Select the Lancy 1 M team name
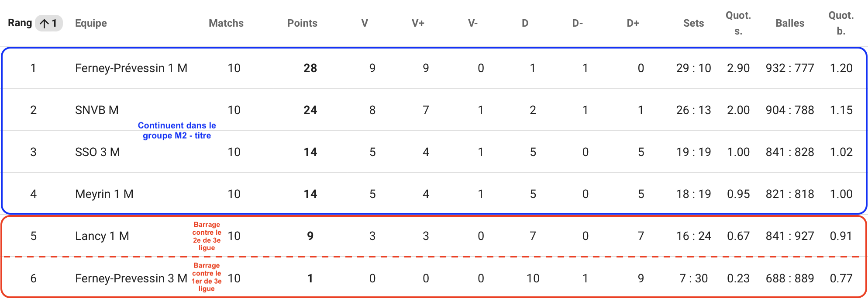The image size is (868, 299). [102, 236]
